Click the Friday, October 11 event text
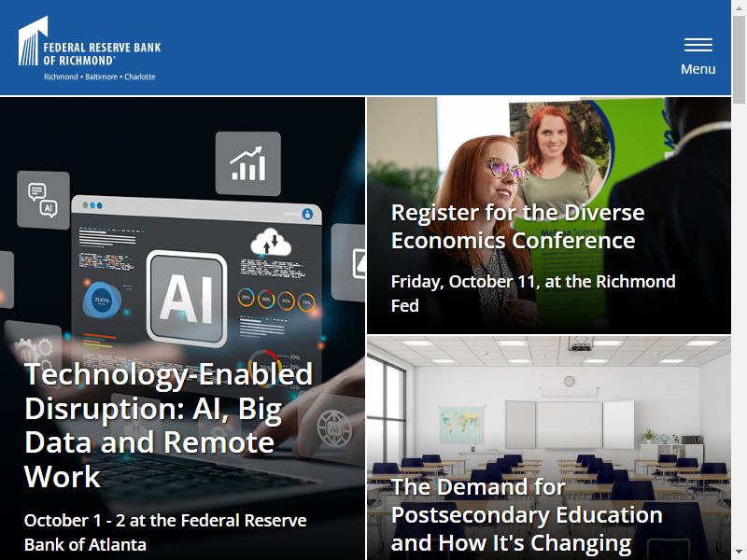This screenshot has height=560, width=747. point(533,293)
